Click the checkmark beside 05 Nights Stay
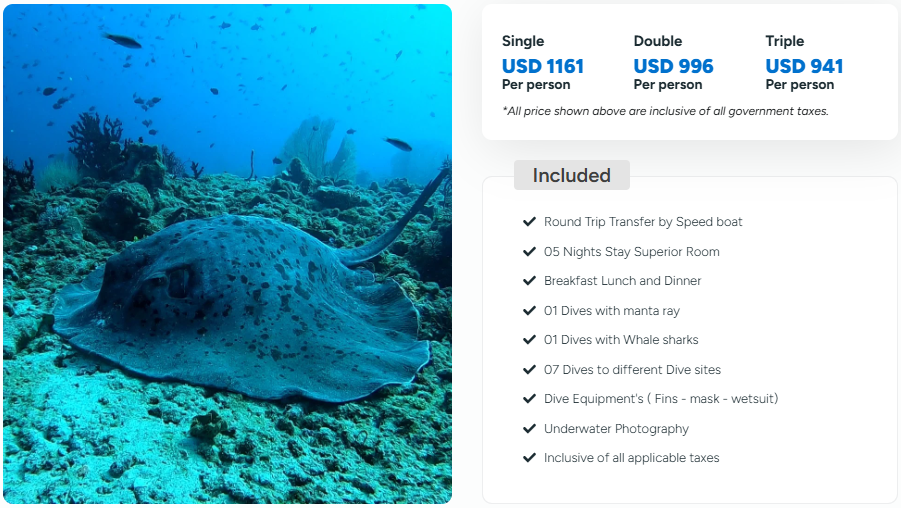Image resolution: width=901 pixels, height=508 pixels. [x=529, y=252]
